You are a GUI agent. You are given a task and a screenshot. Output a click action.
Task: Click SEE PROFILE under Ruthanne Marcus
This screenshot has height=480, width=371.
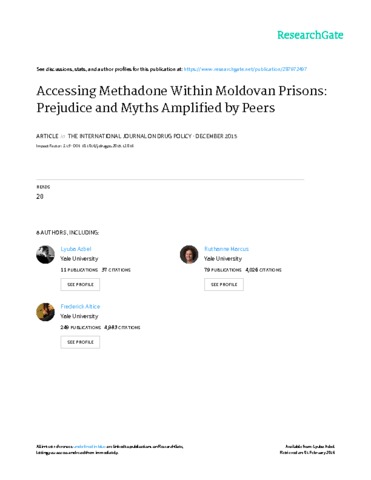224,284
